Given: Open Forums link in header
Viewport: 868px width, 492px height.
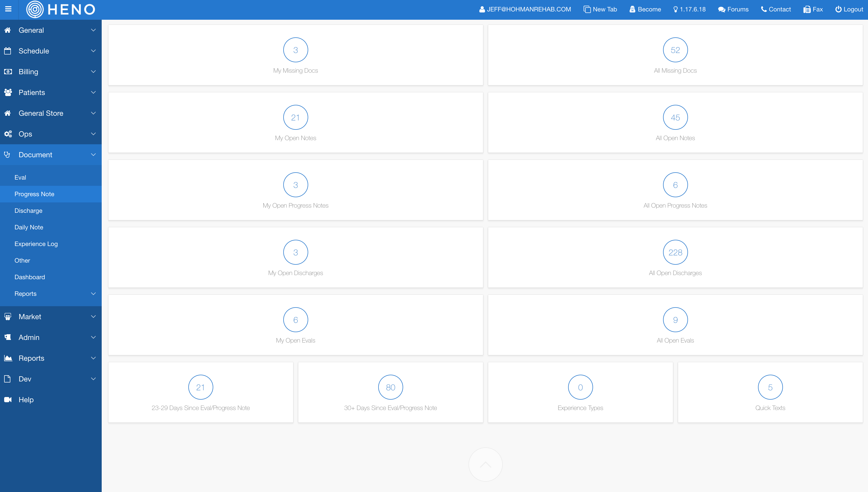Looking at the screenshot, I should pos(733,9).
